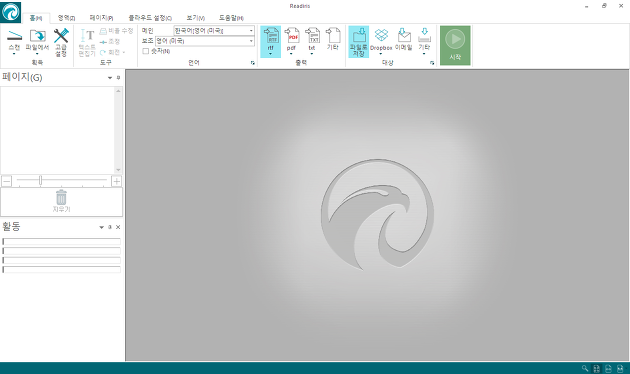The width and height of the screenshot is (630, 374).
Task: Switch to the 클라우드 설정 tab
Action: (x=150, y=18)
